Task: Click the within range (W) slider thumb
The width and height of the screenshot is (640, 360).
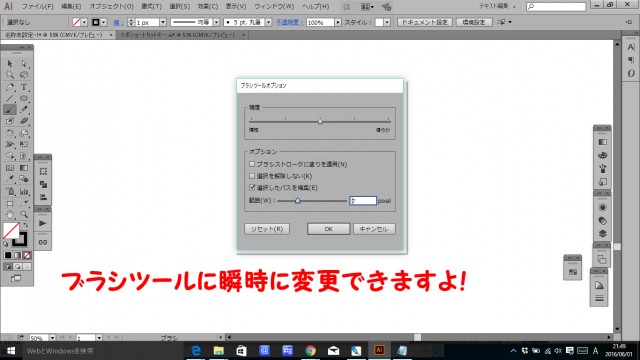Action: click(x=298, y=200)
